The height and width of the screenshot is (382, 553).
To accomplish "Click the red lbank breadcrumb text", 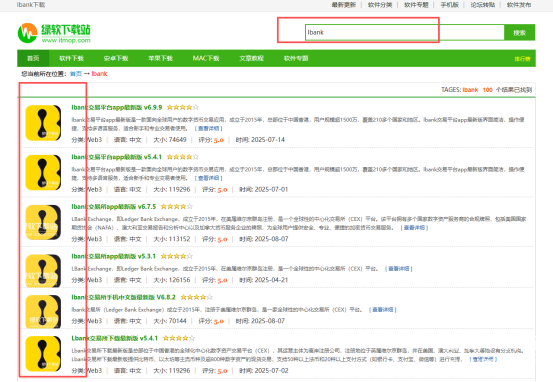I will [99, 74].
